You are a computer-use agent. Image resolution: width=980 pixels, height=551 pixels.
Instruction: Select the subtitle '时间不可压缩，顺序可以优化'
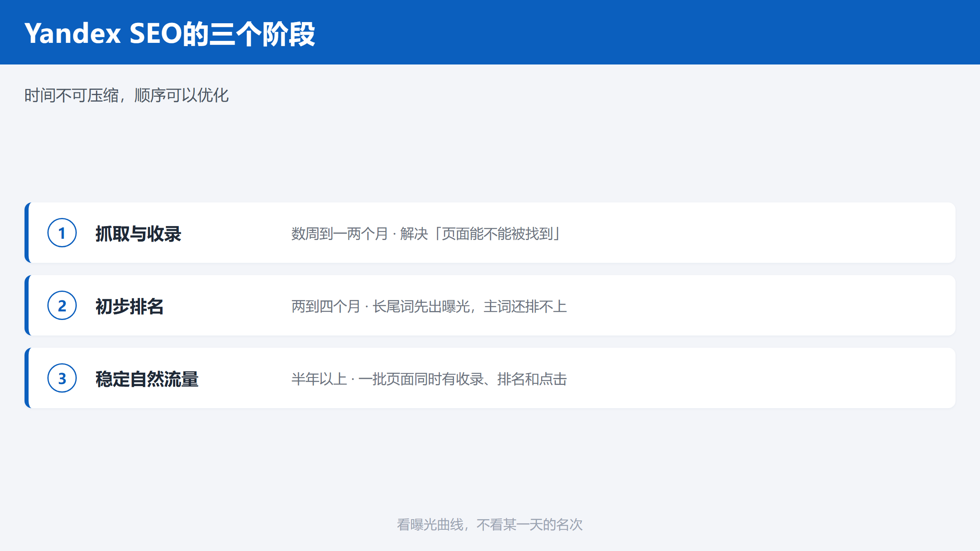pos(127,96)
